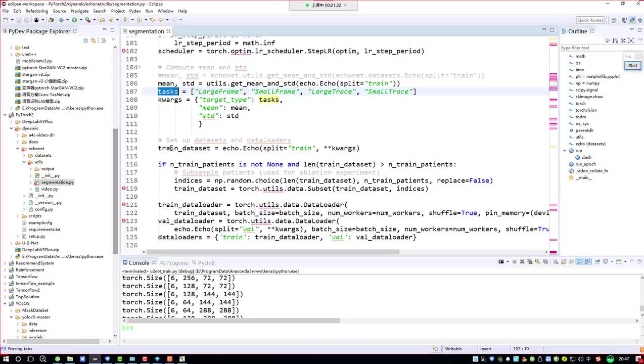Open the Open Console dropdown arrow
644x364 pixels.
point(624,262)
